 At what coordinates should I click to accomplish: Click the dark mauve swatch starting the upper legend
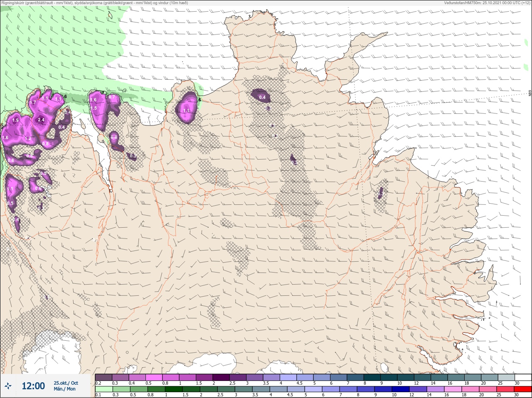pyautogui.click(x=103, y=377)
